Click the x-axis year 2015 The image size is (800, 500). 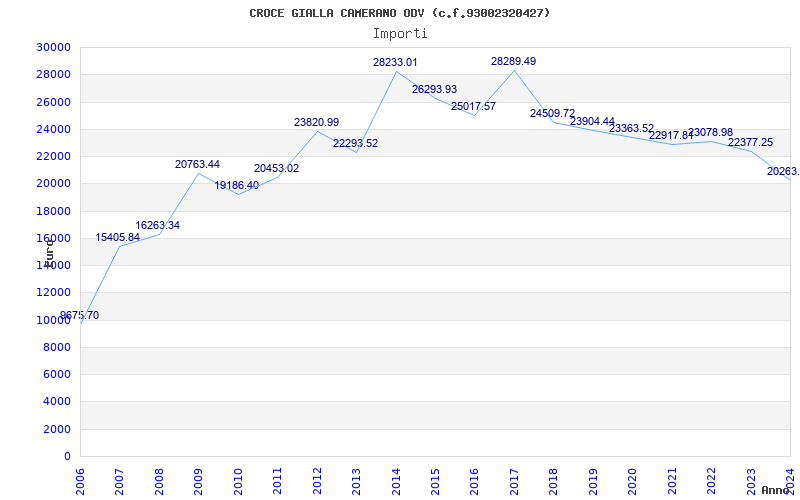tap(436, 481)
